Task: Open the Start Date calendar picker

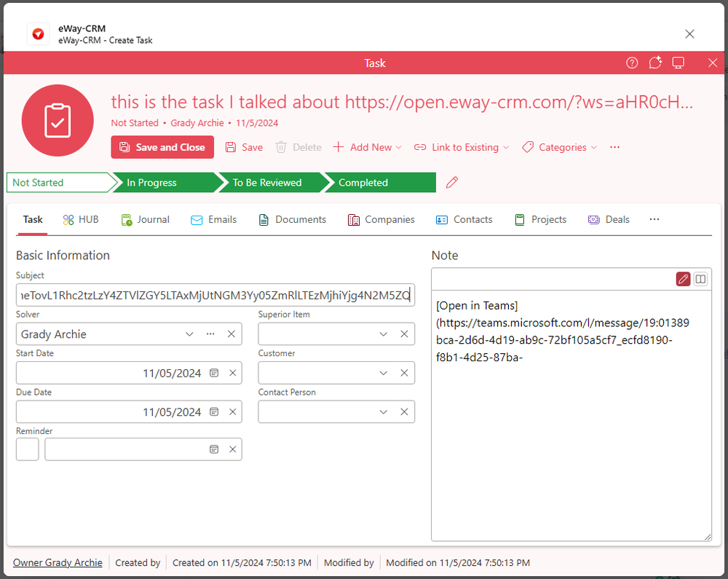Action: 214,373
